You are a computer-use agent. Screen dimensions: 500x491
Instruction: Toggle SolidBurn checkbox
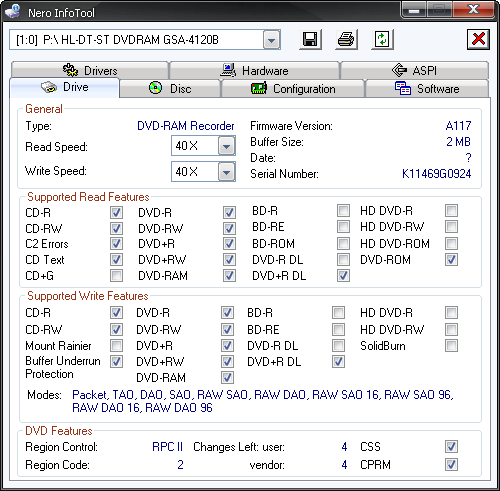(451, 346)
